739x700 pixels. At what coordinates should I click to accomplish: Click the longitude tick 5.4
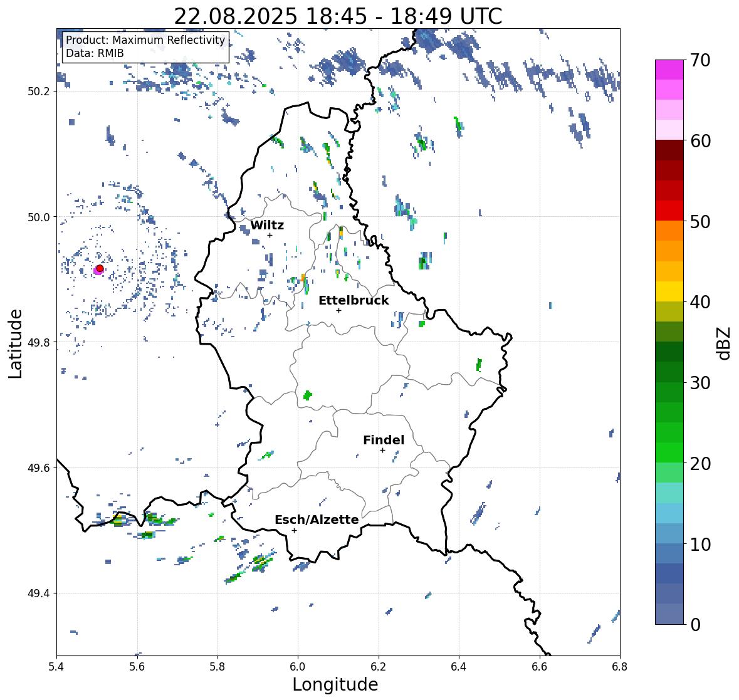pos(56,667)
